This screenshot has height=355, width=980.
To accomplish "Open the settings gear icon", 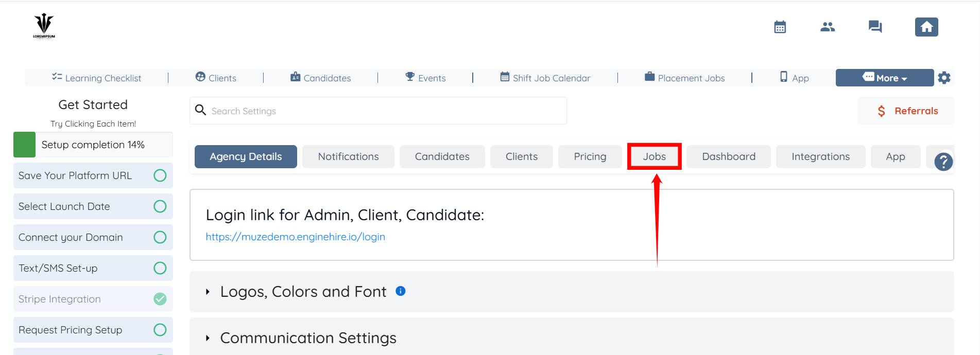I will tap(944, 78).
